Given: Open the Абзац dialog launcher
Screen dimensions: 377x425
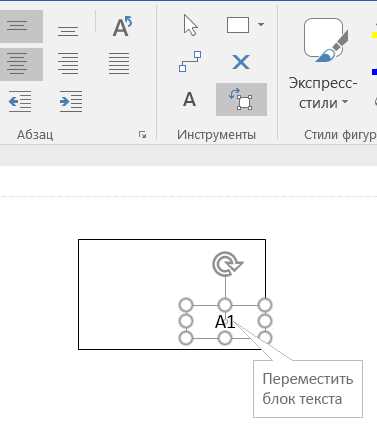Looking at the screenshot, I should [x=143, y=135].
